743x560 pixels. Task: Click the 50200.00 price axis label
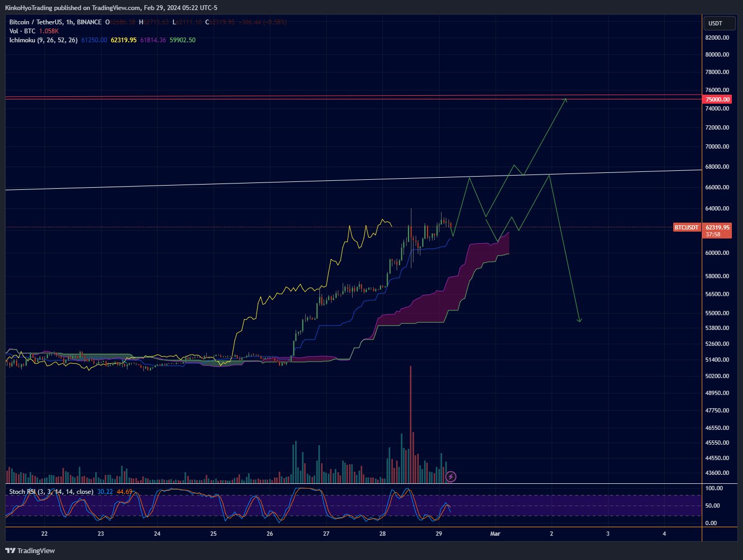[x=718, y=376]
